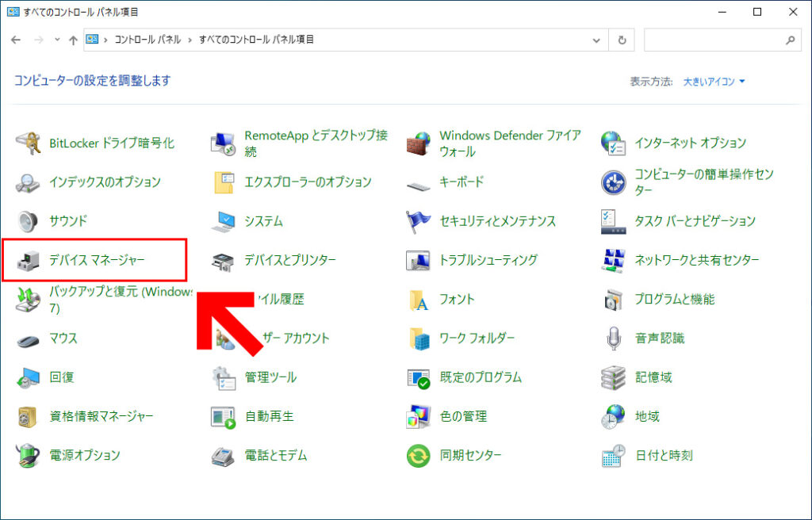Open the マウス icon
The height and width of the screenshot is (520, 812).
(x=28, y=340)
